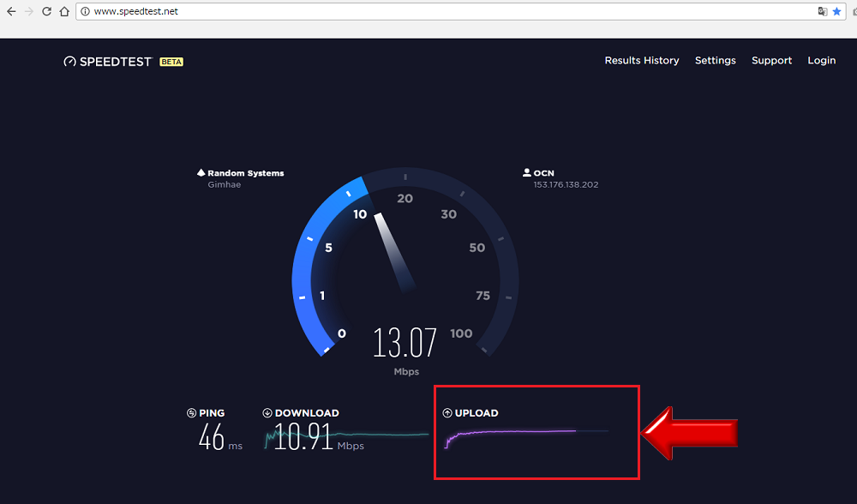Image resolution: width=857 pixels, height=504 pixels.
Task: Click the 10.91 download speed value
Action: (303, 437)
